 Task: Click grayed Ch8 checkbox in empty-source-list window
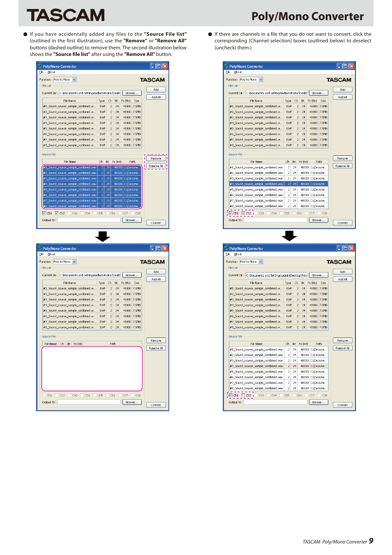click(133, 395)
